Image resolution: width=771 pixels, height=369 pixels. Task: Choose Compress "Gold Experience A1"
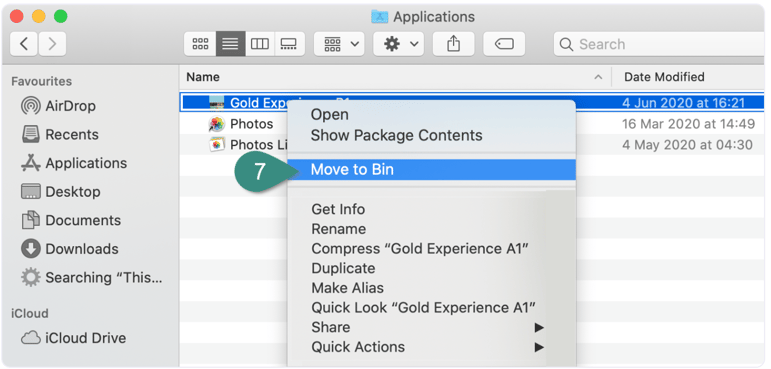[x=420, y=248]
